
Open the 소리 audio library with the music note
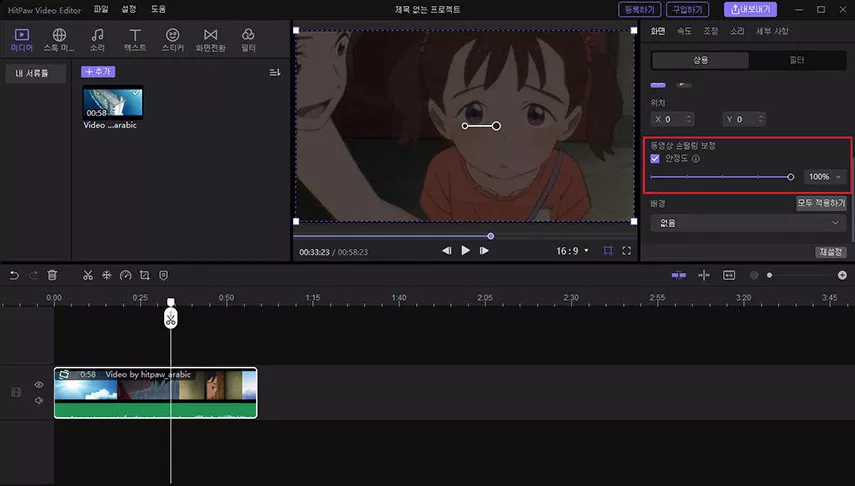pyautogui.click(x=97, y=40)
